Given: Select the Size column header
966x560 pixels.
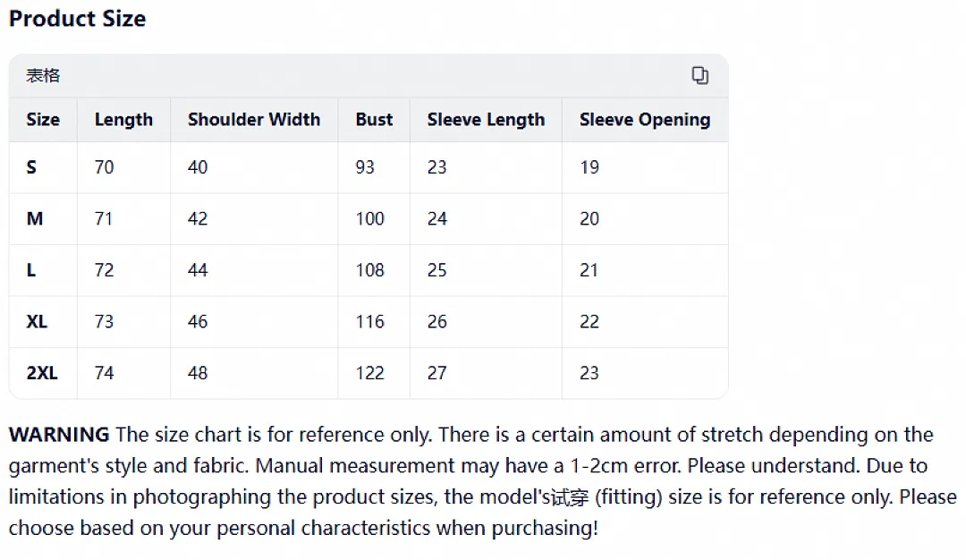Looking at the screenshot, I should (43, 120).
